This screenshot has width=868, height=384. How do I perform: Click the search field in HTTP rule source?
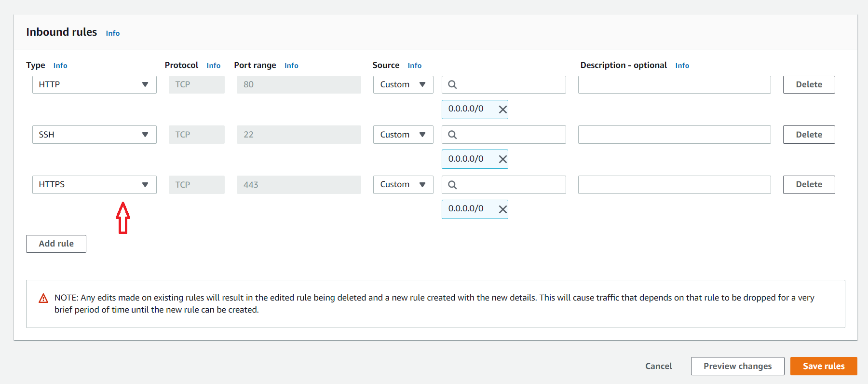[509, 85]
